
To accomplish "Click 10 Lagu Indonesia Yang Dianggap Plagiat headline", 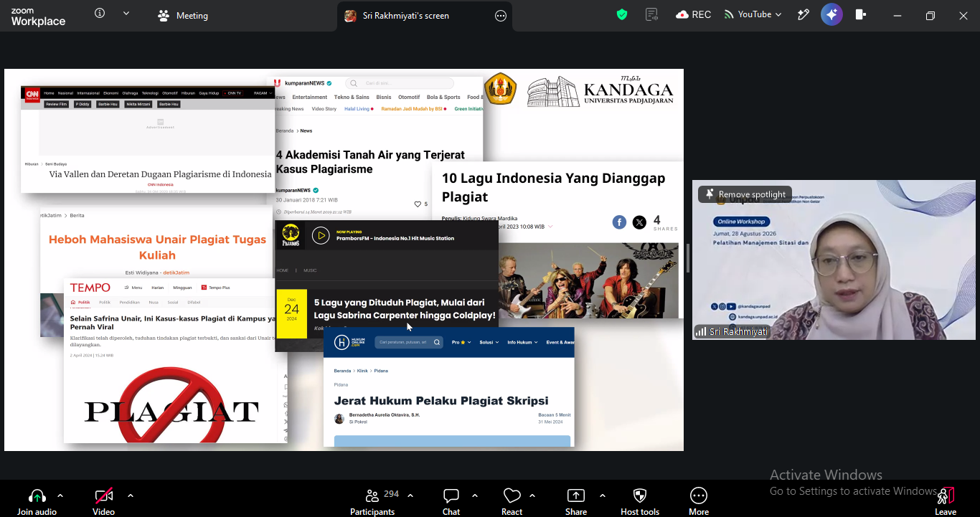I will tap(553, 187).
